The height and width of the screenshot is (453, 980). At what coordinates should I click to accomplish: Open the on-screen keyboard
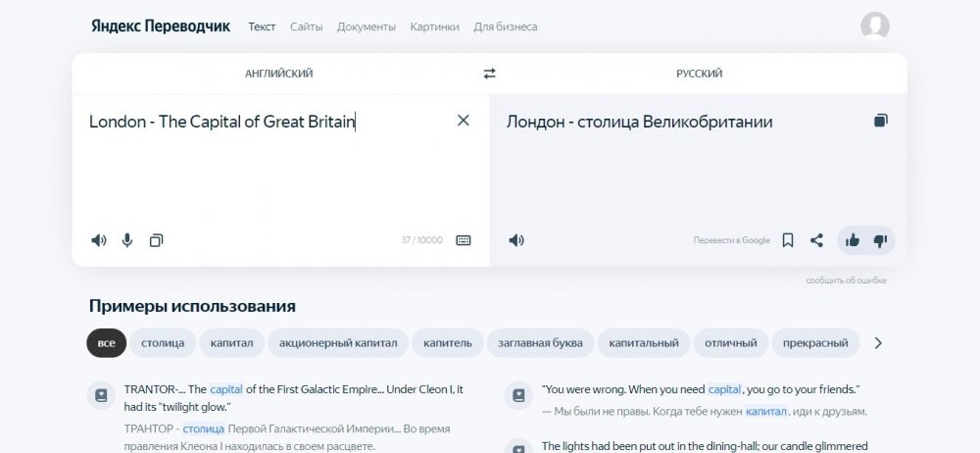tap(464, 240)
